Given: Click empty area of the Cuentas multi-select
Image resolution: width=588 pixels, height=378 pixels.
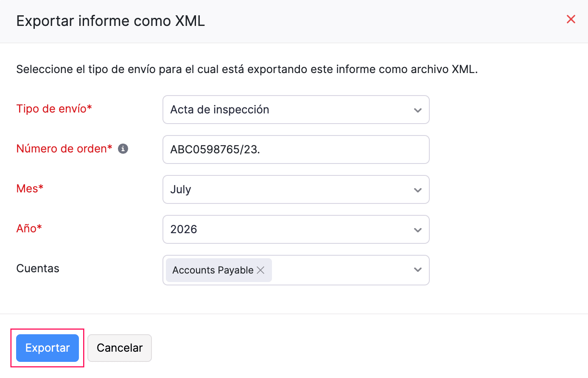Looking at the screenshot, I should tap(339, 270).
